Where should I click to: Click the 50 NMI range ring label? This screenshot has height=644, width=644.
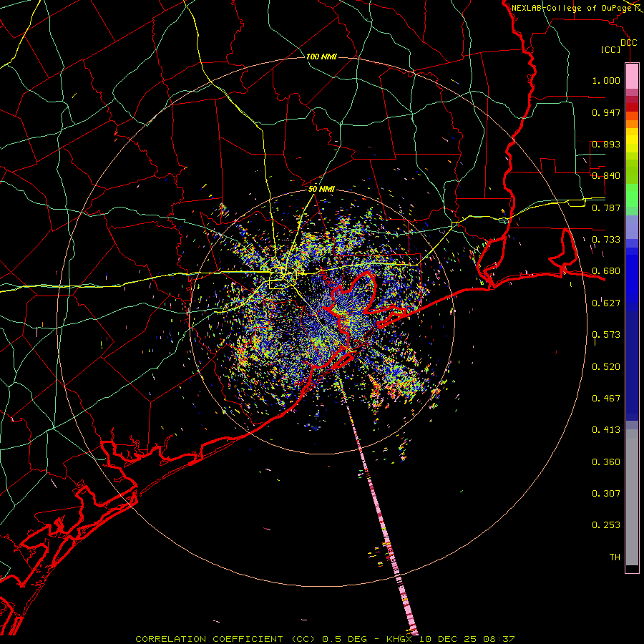321,189
